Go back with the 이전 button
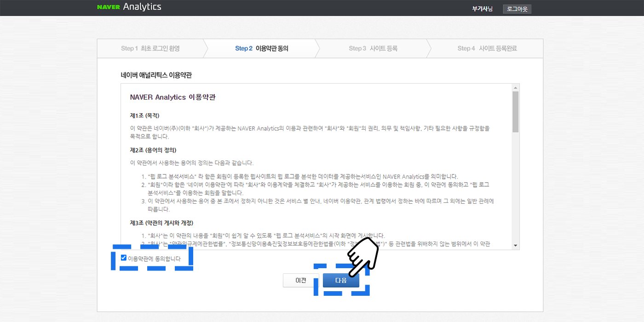 (301, 280)
